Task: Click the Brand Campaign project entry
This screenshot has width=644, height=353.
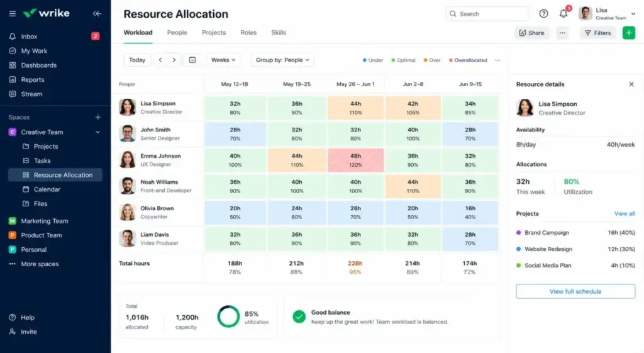Action: coord(575,233)
